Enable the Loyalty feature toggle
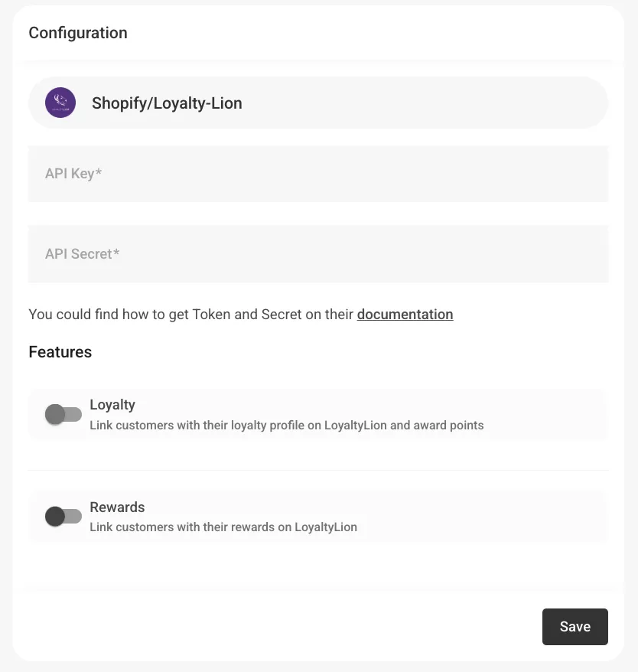 click(x=63, y=415)
